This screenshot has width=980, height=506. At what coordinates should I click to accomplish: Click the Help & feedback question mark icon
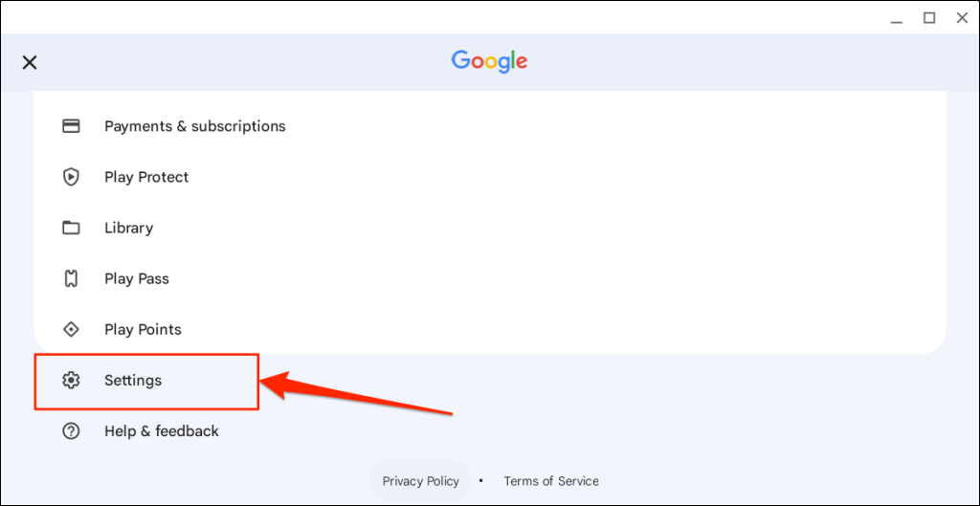pos(71,430)
